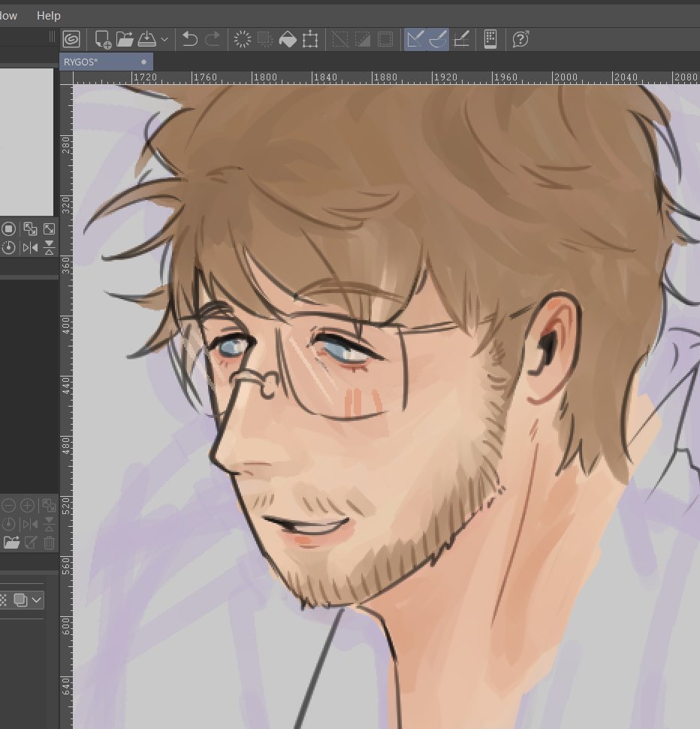Viewport: 700px width, 729px height.
Task: Click Sub View zoom in icon
Action: click(x=27, y=505)
